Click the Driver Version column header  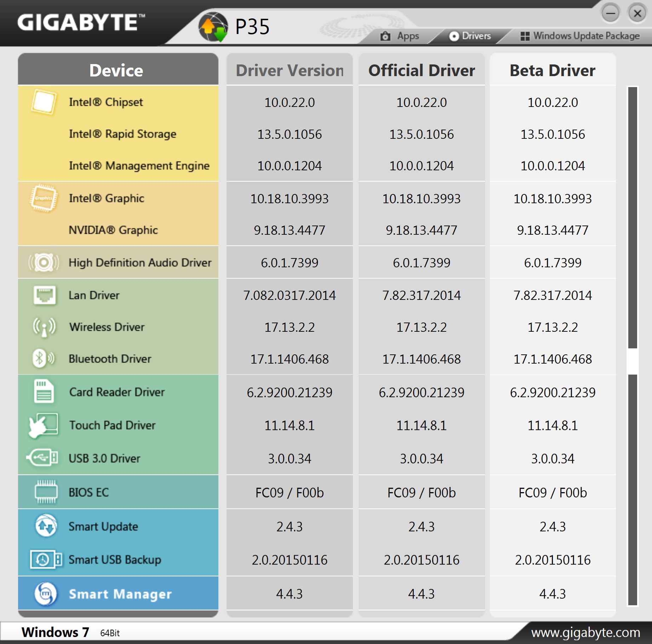290,70
